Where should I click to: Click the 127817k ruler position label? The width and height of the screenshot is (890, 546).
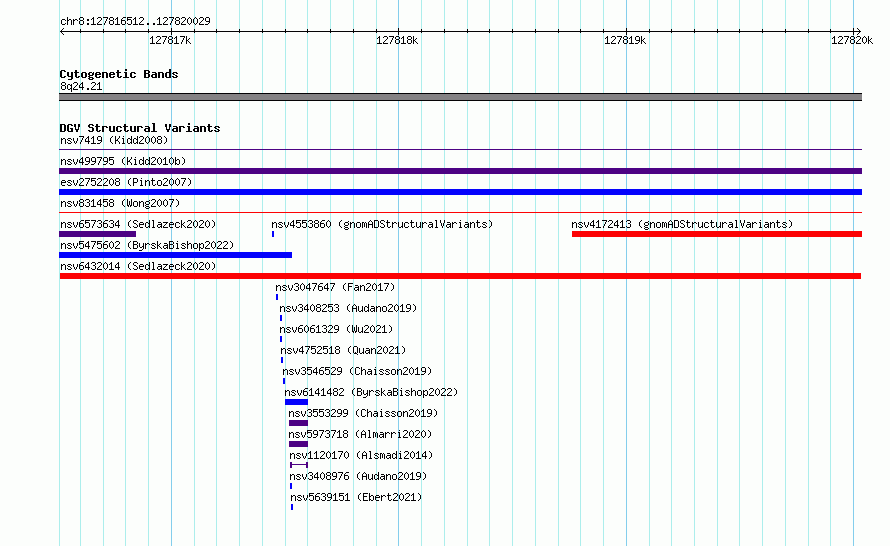(x=170, y=40)
